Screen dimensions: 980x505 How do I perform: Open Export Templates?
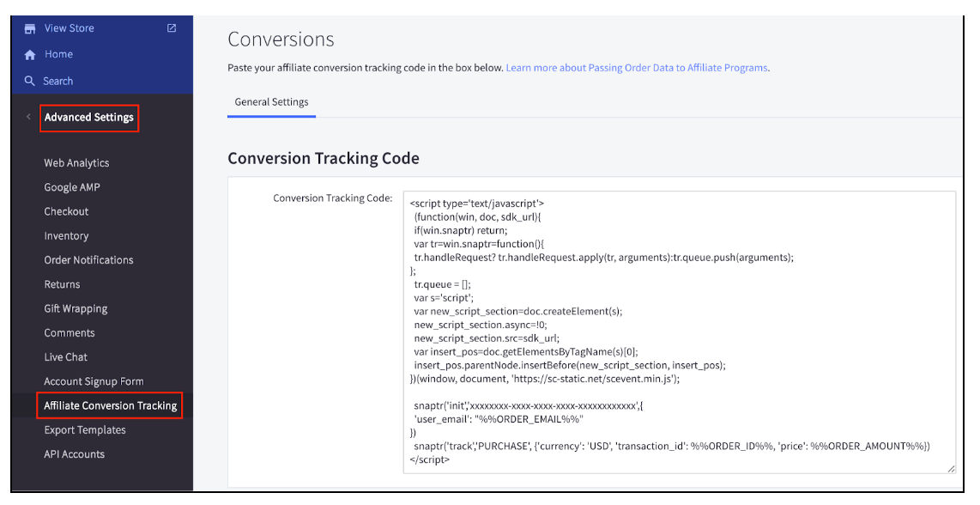84,430
